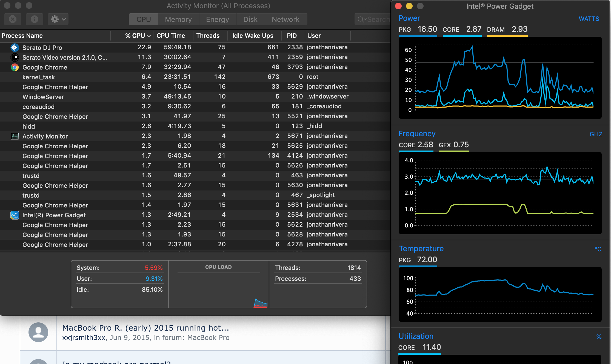The image size is (611, 364).
Task: Click the Serato Video process icon
Action: click(15, 57)
